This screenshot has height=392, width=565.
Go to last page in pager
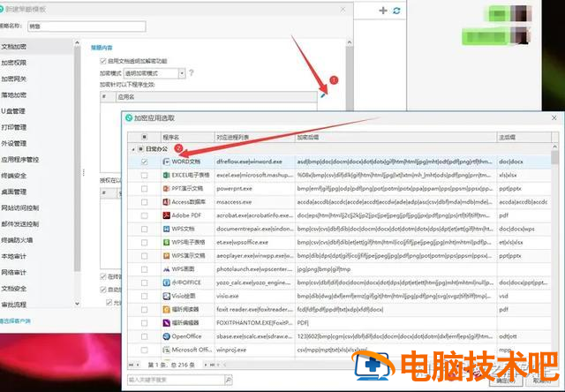pyautogui.click(x=213, y=365)
